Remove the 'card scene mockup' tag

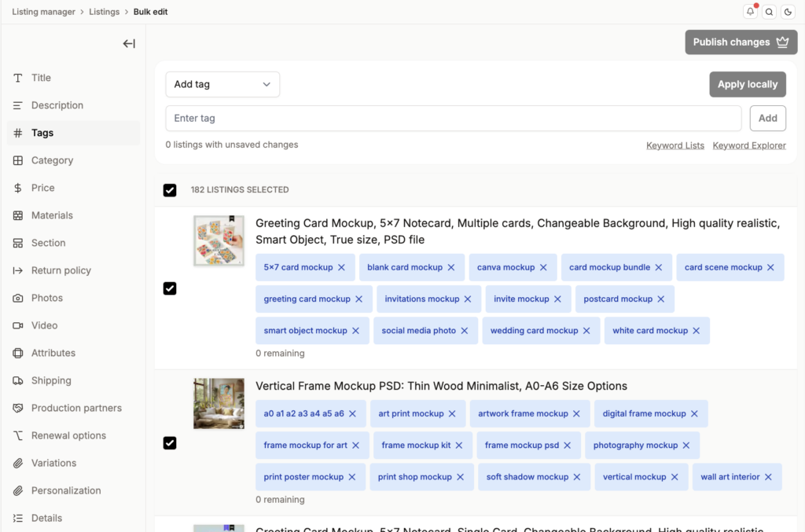pos(770,267)
